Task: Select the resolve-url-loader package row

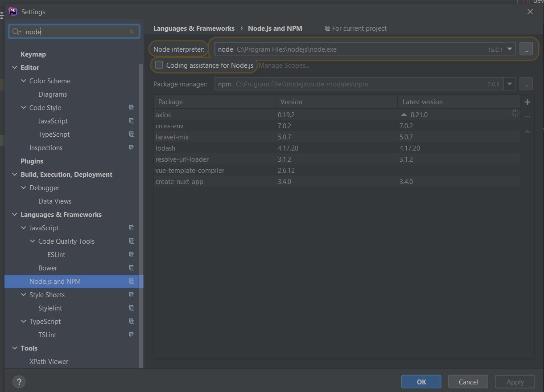Action: [337, 159]
